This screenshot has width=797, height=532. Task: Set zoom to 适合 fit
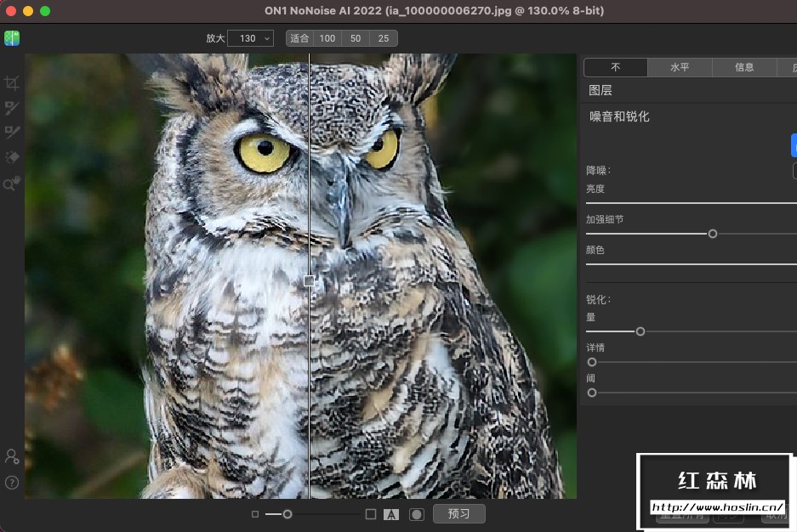click(x=299, y=38)
